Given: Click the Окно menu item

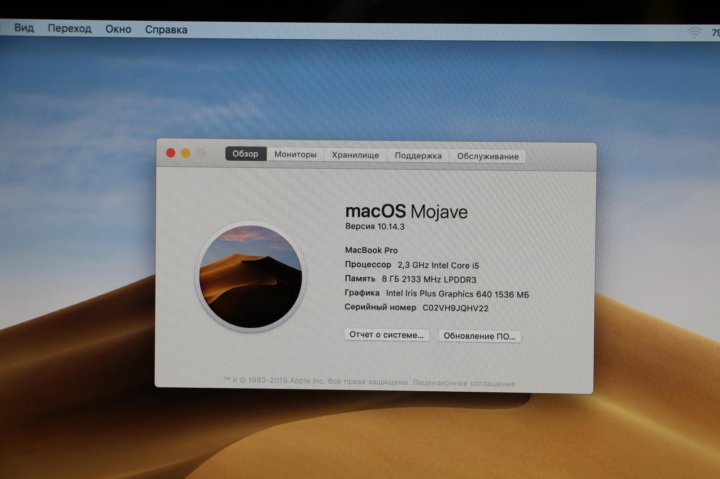Looking at the screenshot, I should click(118, 29).
